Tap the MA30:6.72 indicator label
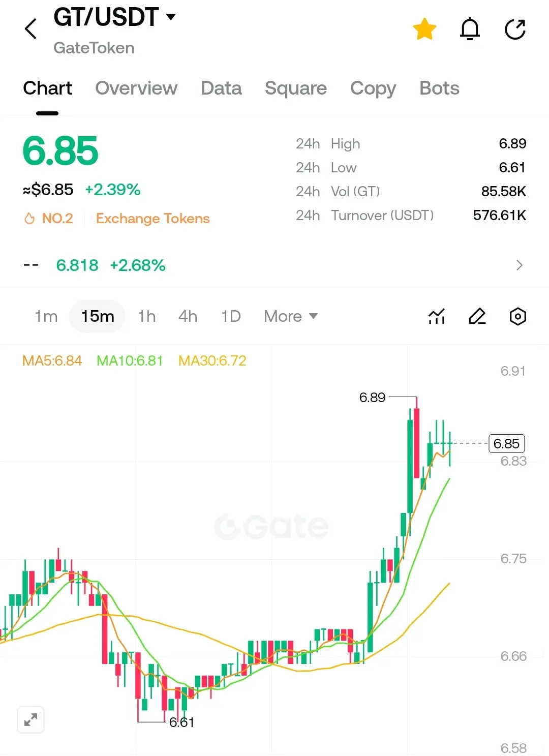Screen dimensions: 549x756 pyautogui.click(x=212, y=360)
